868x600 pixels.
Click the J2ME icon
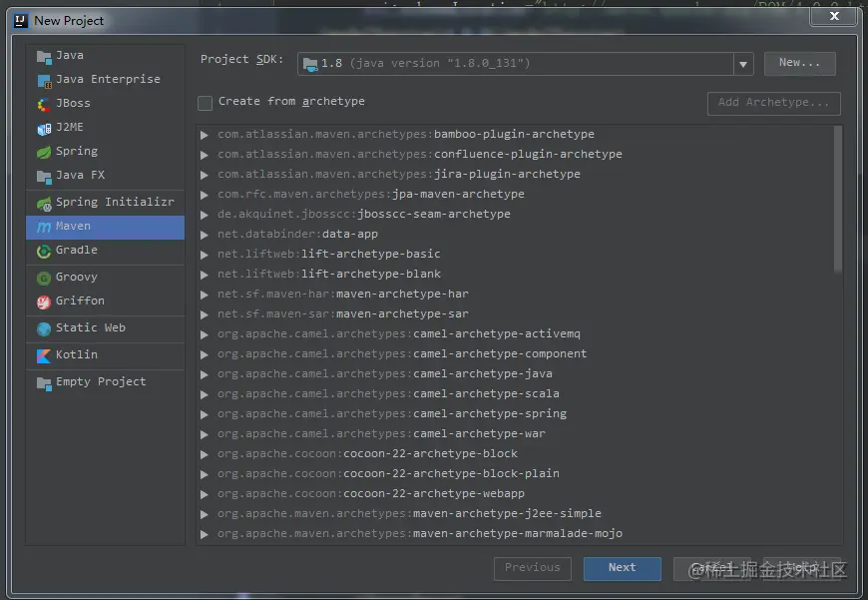click(44, 129)
